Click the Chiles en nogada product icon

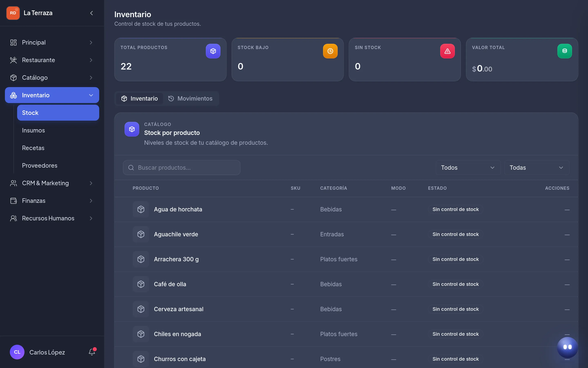[141, 334]
